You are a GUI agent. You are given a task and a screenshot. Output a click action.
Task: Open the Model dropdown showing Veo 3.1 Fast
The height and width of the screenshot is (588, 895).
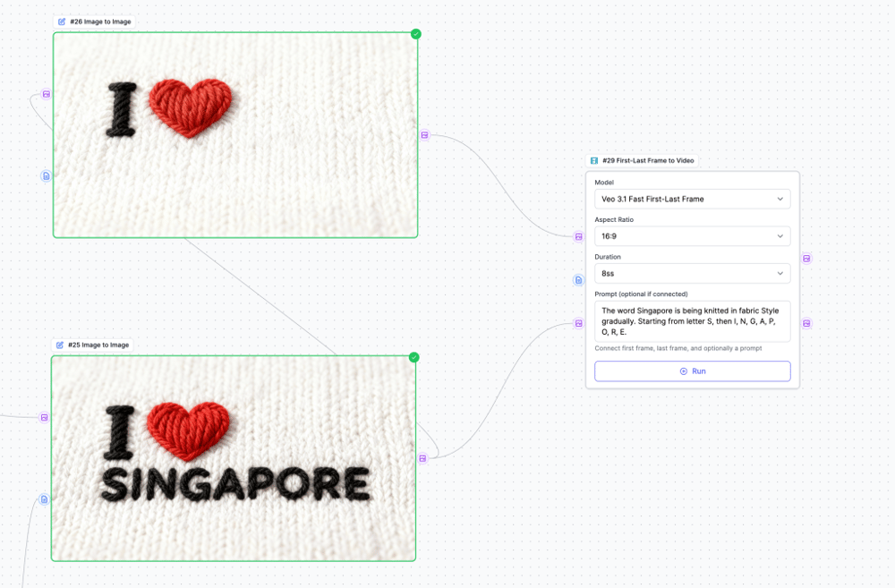click(x=692, y=199)
